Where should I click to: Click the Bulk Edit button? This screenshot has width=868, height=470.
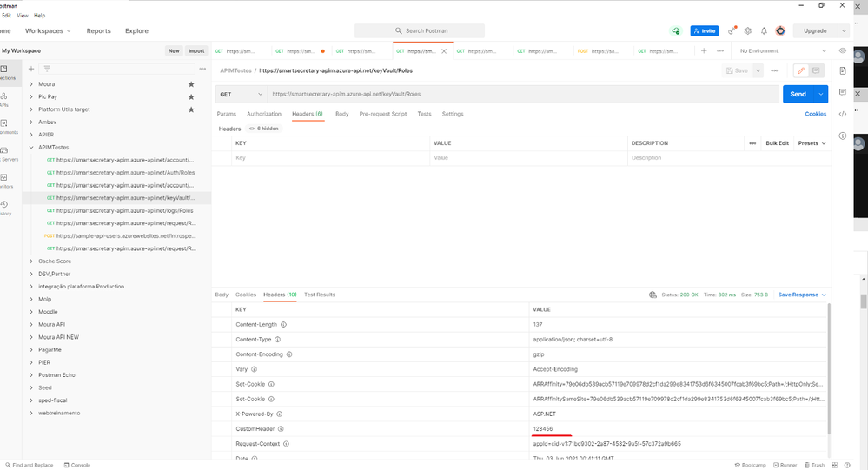point(778,143)
